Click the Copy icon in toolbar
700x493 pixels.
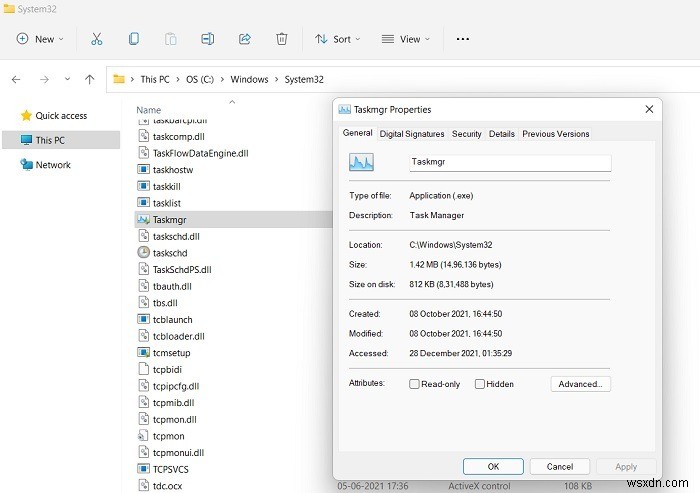133,39
